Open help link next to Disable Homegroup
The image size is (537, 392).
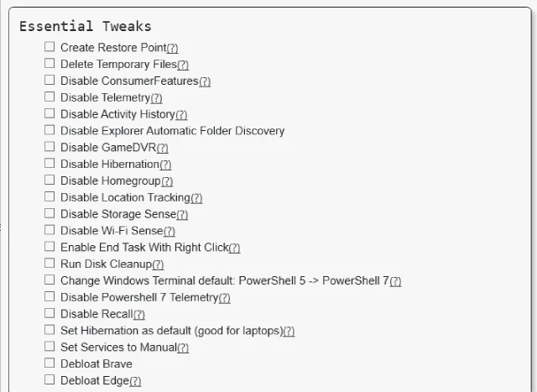pos(167,181)
